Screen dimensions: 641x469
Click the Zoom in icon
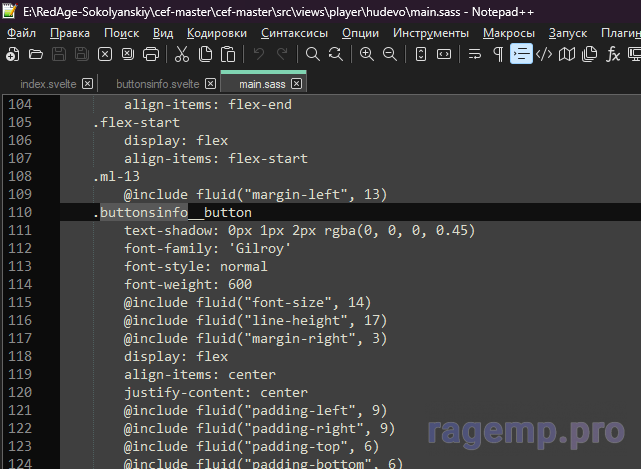click(367, 54)
